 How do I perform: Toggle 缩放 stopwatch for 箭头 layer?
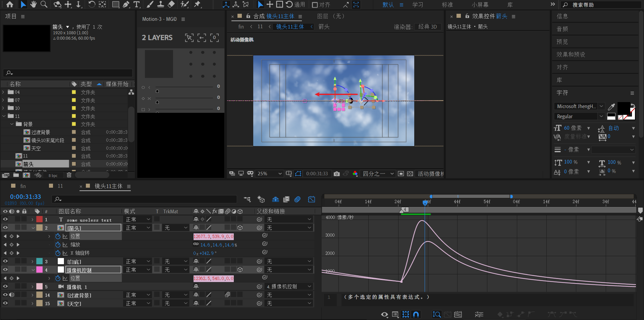58,244
